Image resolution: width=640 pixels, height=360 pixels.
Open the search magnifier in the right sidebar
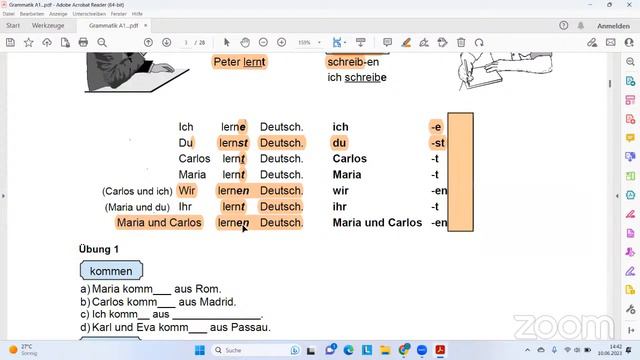pos(630,62)
